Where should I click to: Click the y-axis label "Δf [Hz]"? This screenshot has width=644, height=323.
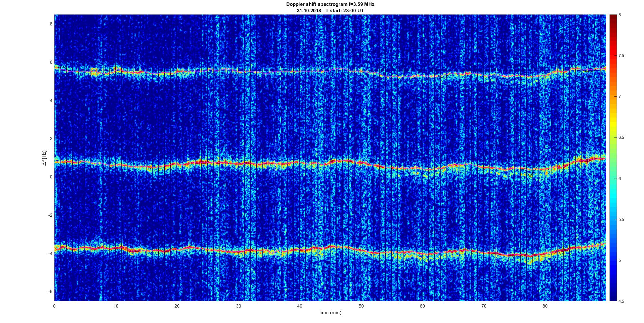click(44, 158)
